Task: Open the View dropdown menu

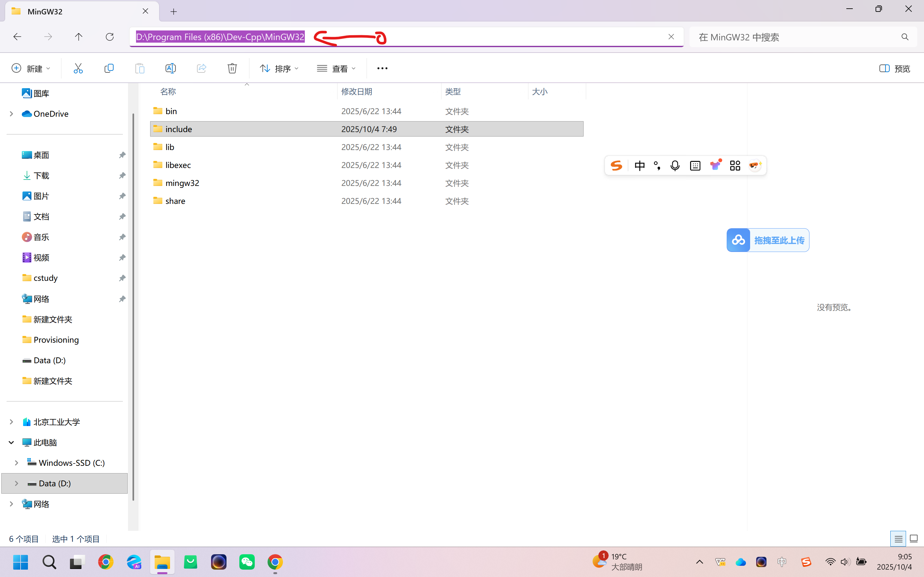Action: pyautogui.click(x=336, y=68)
